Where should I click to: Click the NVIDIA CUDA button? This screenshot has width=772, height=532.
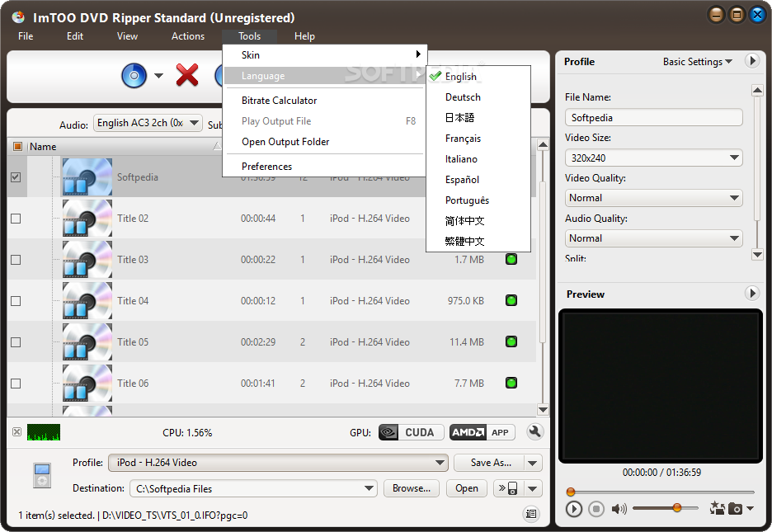(x=411, y=432)
